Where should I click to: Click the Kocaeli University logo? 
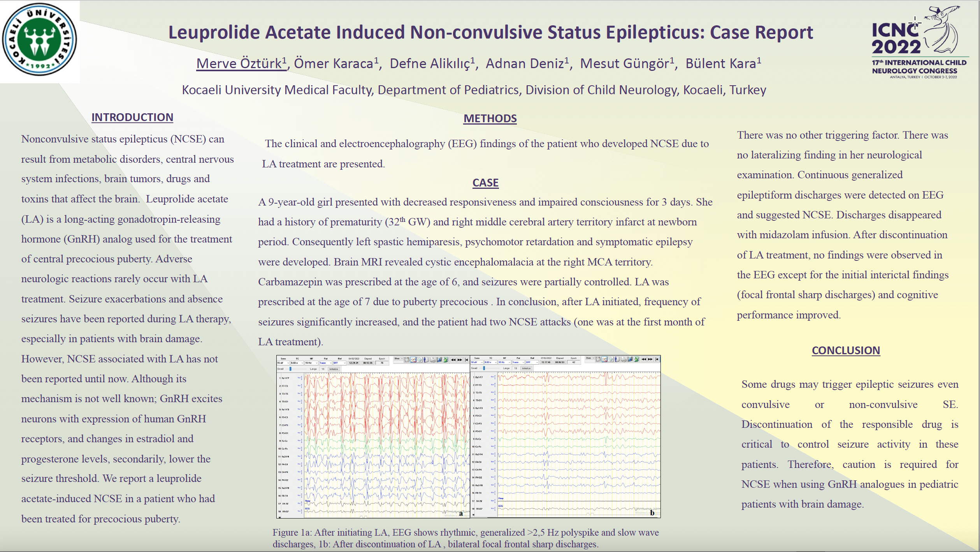(39, 39)
